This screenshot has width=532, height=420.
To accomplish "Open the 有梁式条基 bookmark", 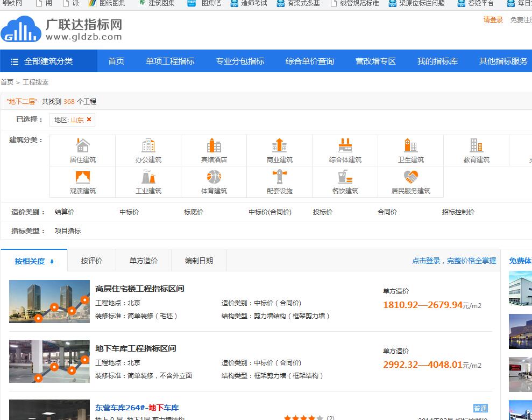I will click(x=299, y=3).
